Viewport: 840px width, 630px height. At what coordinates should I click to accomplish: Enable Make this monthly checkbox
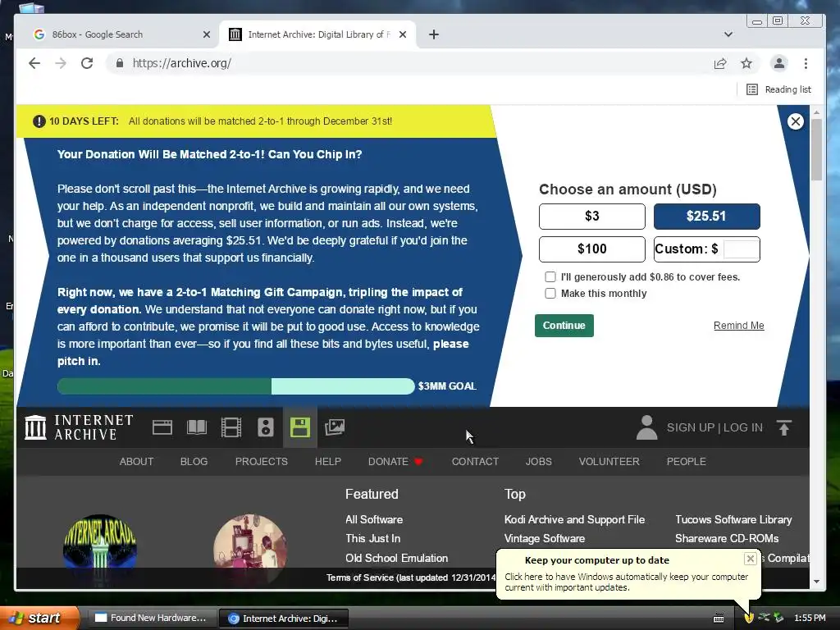[x=550, y=294]
